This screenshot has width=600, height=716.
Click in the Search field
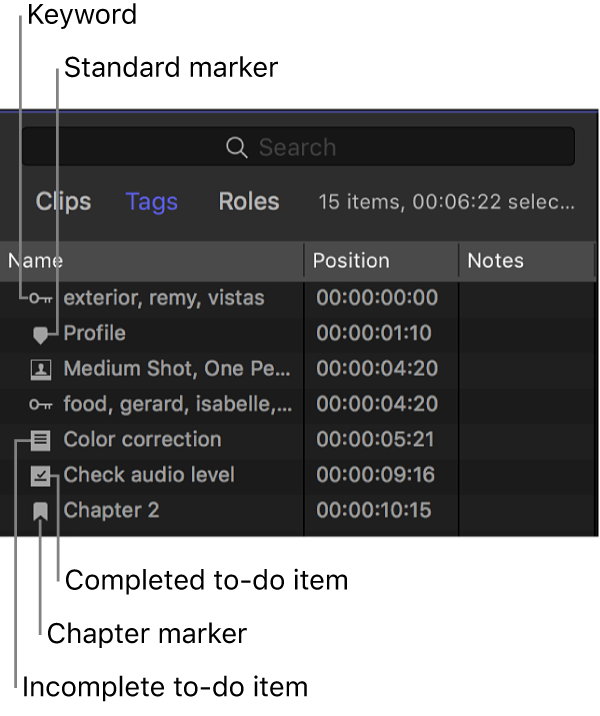[400, 148]
